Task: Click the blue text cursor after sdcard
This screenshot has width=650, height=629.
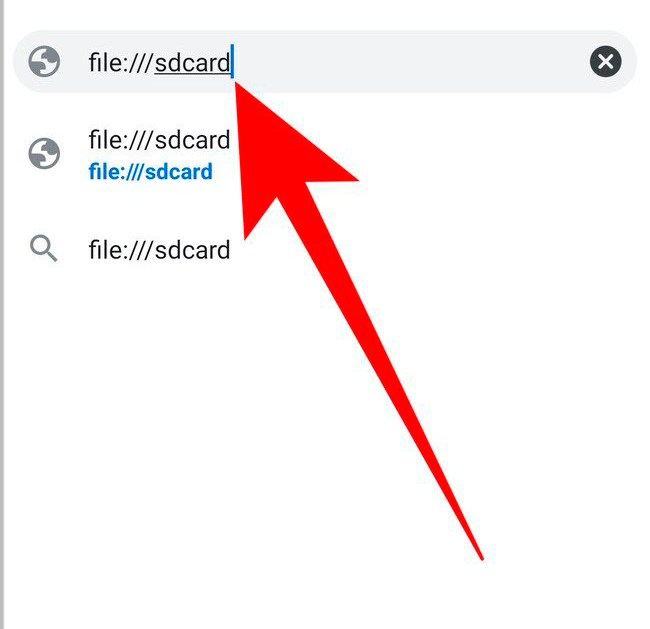Action: (232, 61)
